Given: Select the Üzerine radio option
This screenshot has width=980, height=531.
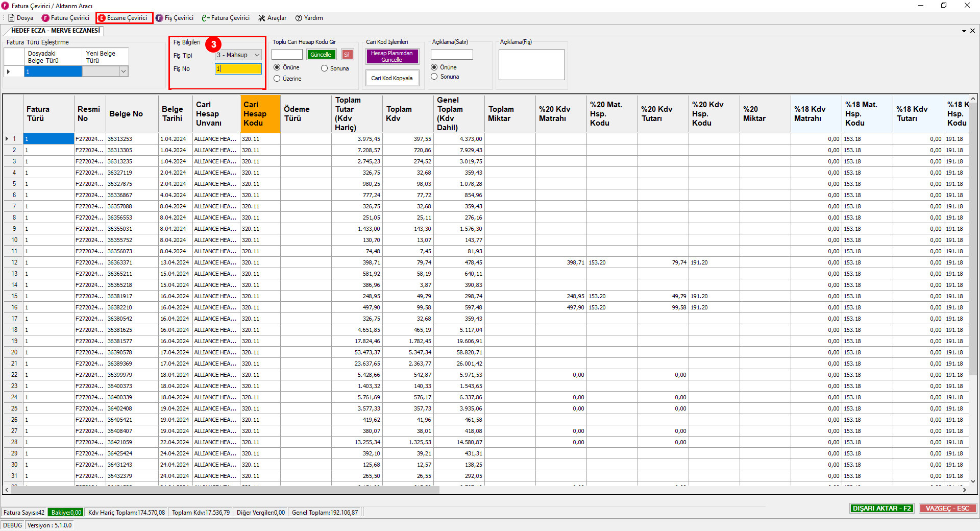Looking at the screenshot, I should point(277,79).
